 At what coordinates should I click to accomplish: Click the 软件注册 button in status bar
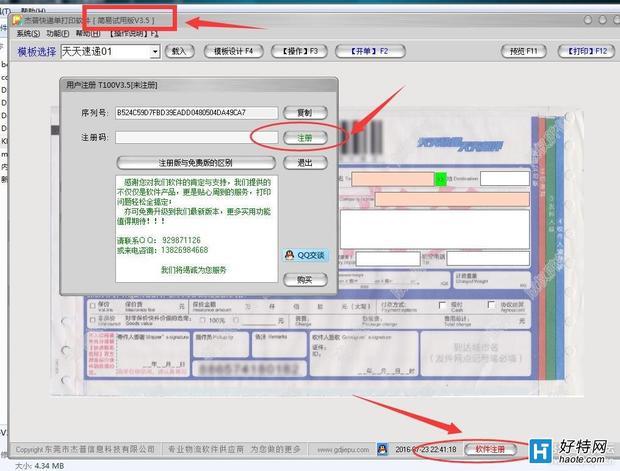(x=490, y=449)
